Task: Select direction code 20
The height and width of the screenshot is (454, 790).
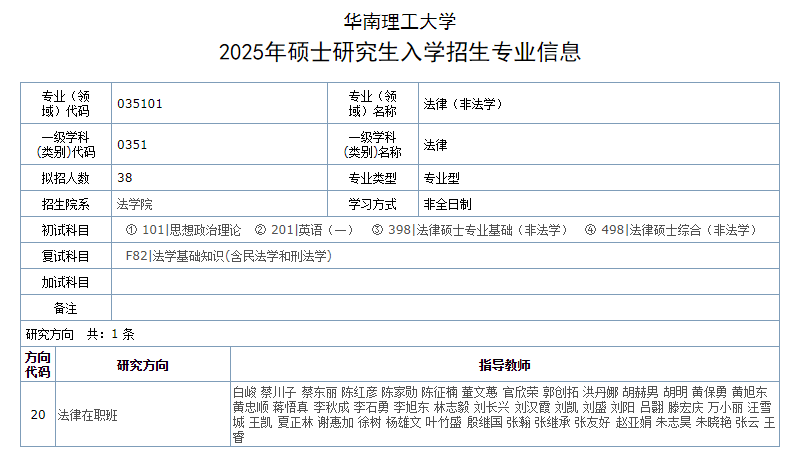Action: tap(38, 415)
